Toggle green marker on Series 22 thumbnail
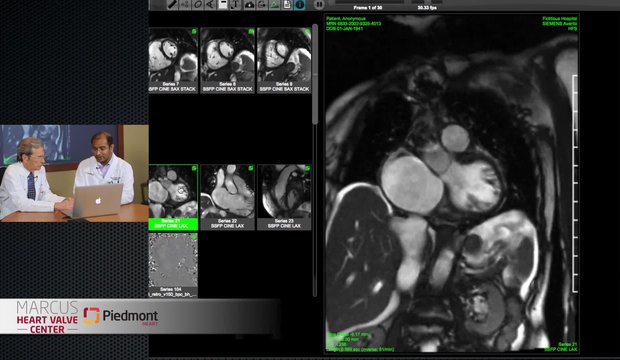Screen dimensions: 620x360 251,169
